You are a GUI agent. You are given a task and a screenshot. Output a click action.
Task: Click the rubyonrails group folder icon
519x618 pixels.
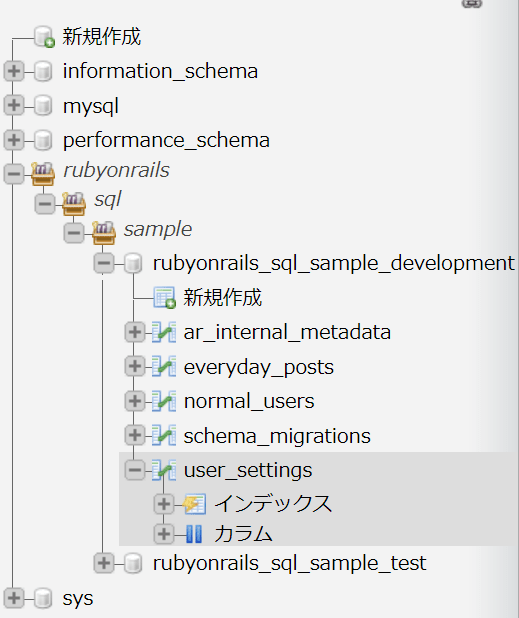pos(43,173)
